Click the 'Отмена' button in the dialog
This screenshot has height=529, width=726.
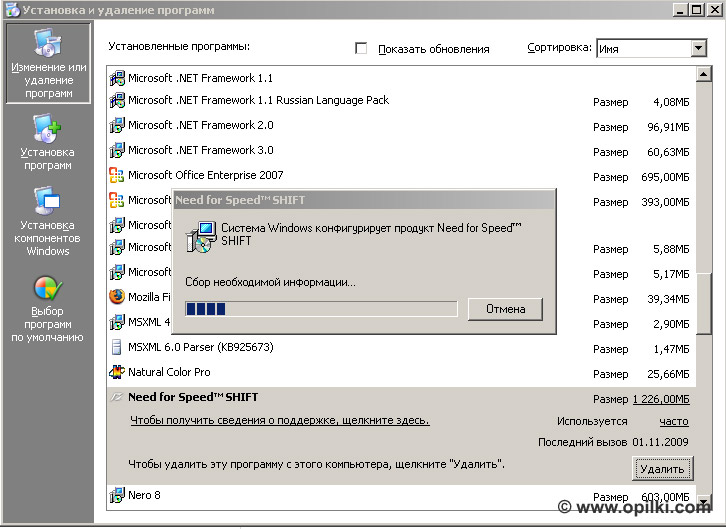[x=505, y=309]
